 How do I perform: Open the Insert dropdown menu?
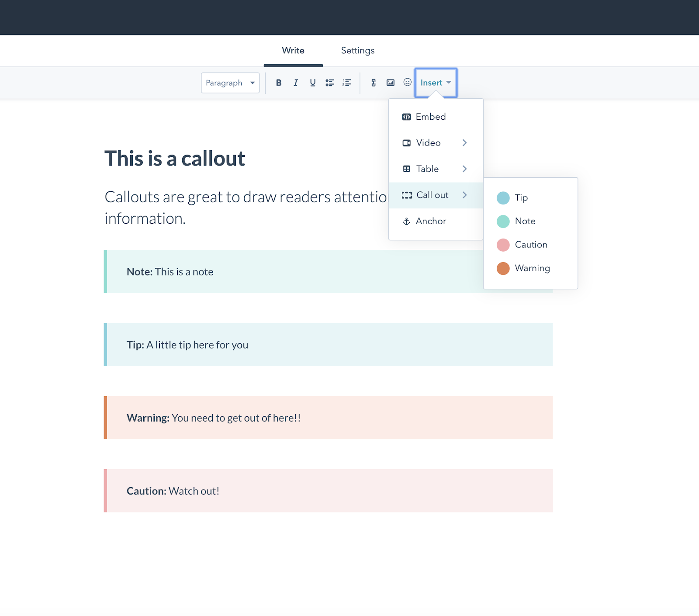(436, 83)
